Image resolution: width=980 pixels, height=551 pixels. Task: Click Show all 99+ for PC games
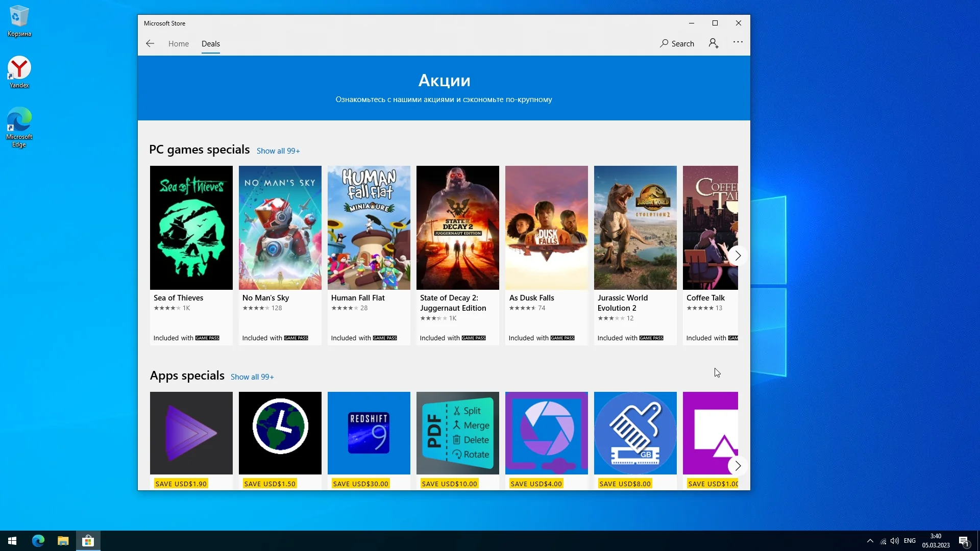click(x=278, y=151)
